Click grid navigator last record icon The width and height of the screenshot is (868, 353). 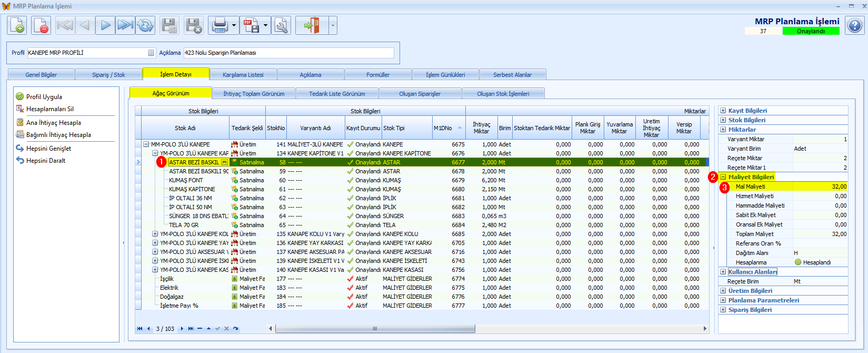tap(191, 328)
